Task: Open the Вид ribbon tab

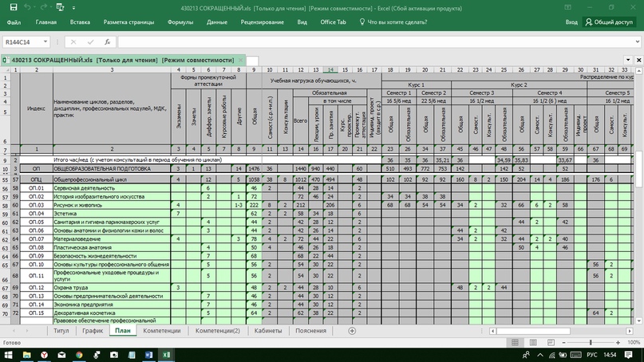Action: point(302,22)
